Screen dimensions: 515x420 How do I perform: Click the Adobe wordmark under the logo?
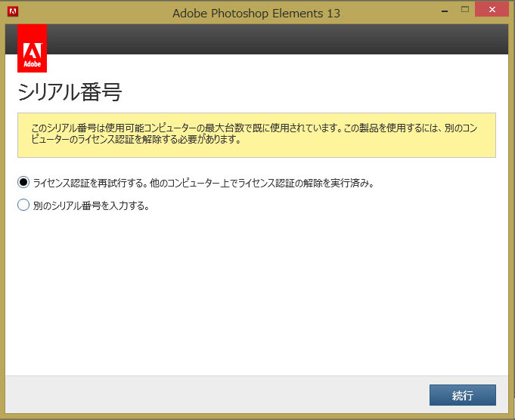(33, 64)
